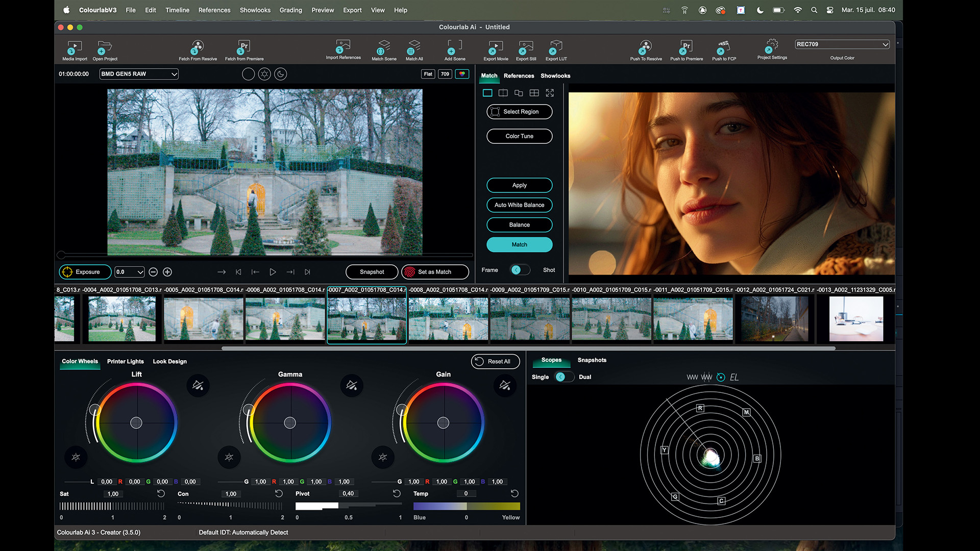Open the Grading menu
Image resolution: width=980 pixels, height=551 pixels.
[290, 10]
